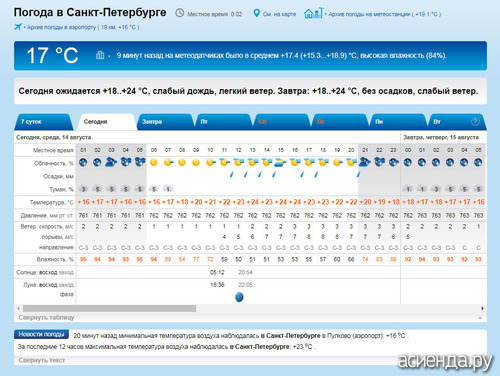This screenshot has width=500, height=376.
Task: Collapse table via Свернуть таблицу
Action: 46,317
